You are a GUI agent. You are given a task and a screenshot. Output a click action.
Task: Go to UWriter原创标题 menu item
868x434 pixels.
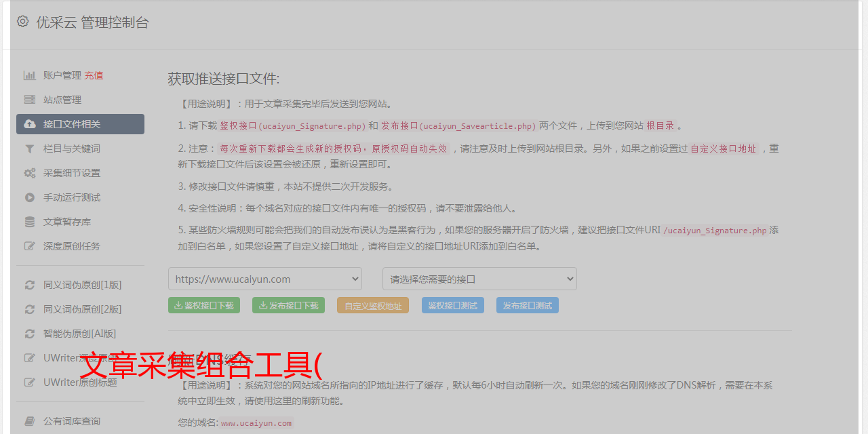tap(80, 382)
